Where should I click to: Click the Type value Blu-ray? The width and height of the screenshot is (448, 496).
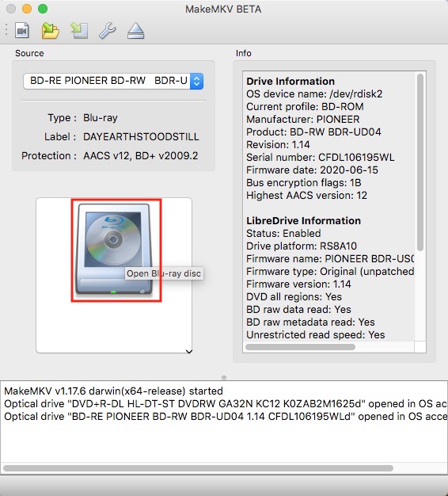coord(101,118)
